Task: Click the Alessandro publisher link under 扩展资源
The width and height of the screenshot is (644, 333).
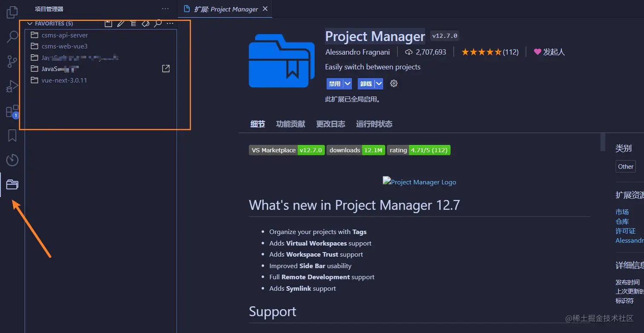Action: tap(630, 241)
